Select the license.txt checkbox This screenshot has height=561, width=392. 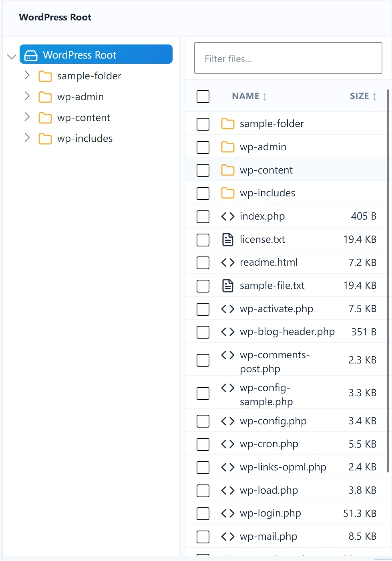coord(203,240)
